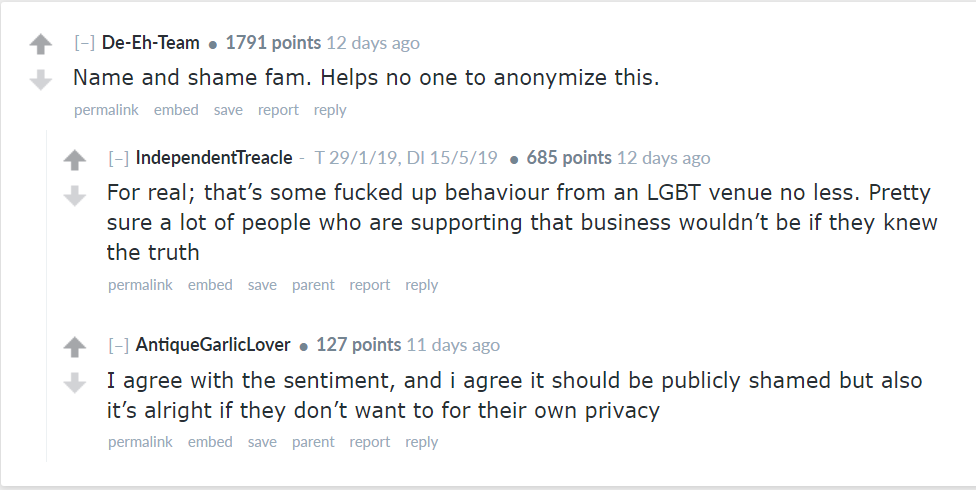Go to parent of IndependentTreacle's comment
This screenshot has width=976, height=490.
tap(313, 285)
